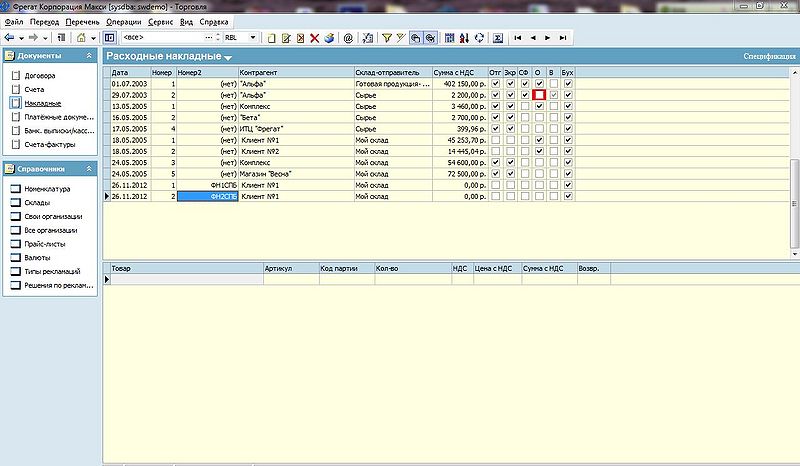Viewport: 800px width, 466px height.
Task: Click the blue globe toolbar icon
Action: (x=329, y=38)
